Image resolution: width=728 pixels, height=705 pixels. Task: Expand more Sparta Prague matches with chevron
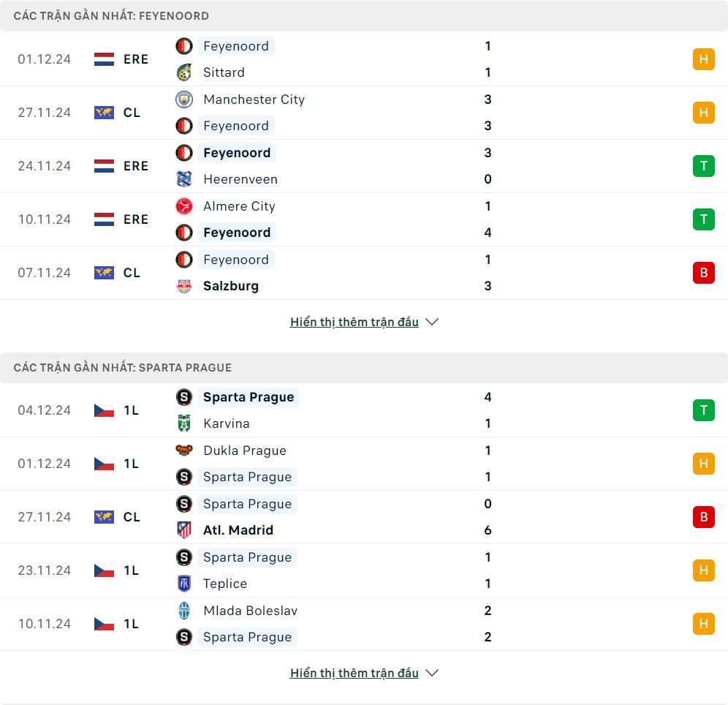pos(432,673)
